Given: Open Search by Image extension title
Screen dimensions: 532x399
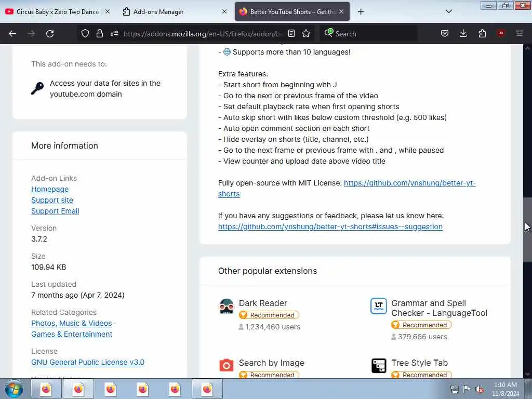Looking at the screenshot, I should 271,363.
